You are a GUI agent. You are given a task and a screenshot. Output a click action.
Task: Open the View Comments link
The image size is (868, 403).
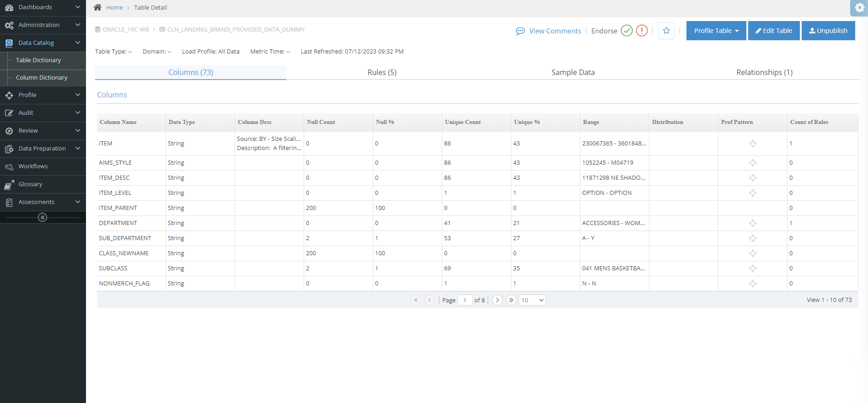[555, 31]
